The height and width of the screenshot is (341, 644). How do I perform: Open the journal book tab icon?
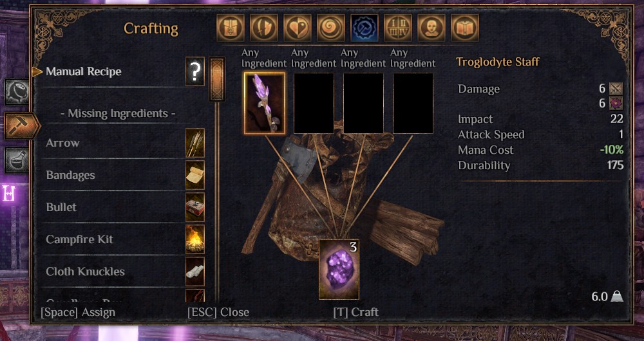465,28
